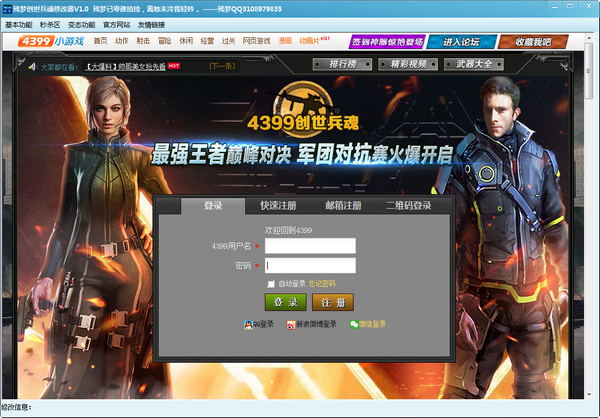The width and height of the screenshot is (600, 418).
Task: Open 漫画 link in navigation
Action: click(285, 41)
